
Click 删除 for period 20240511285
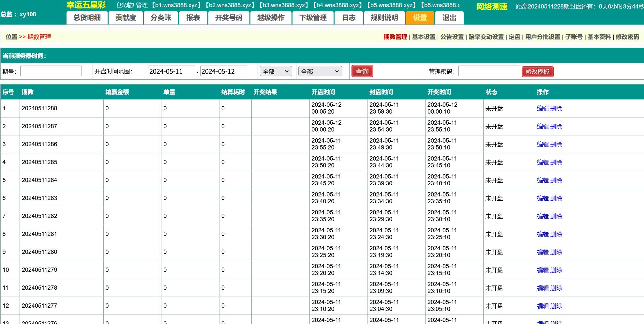(x=556, y=162)
